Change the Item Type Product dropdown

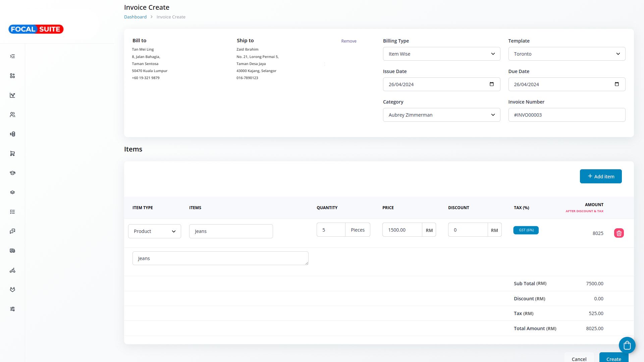[154, 231]
